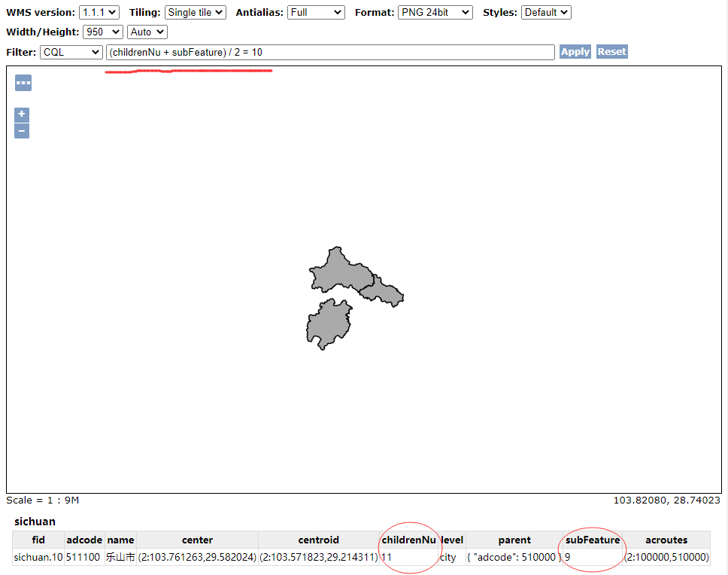Open the Antialias dropdown showing Full
Viewport: 728px width, 575px height.
[x=316, y=12]
